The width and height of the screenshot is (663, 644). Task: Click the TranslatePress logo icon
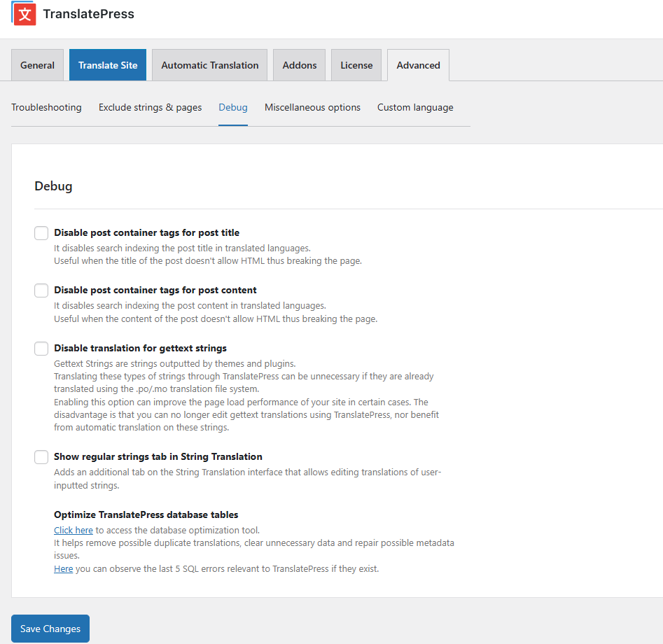[24, 13]
